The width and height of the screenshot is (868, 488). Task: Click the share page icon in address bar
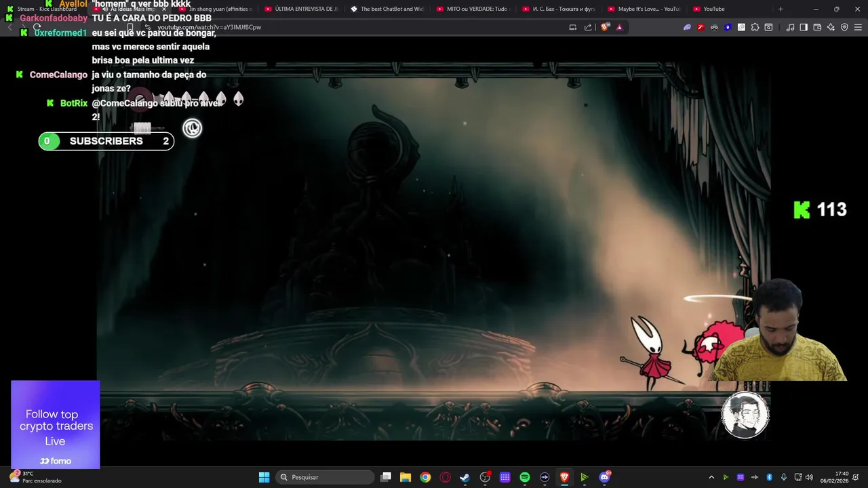pyautogui.click(x=588, y=27)
